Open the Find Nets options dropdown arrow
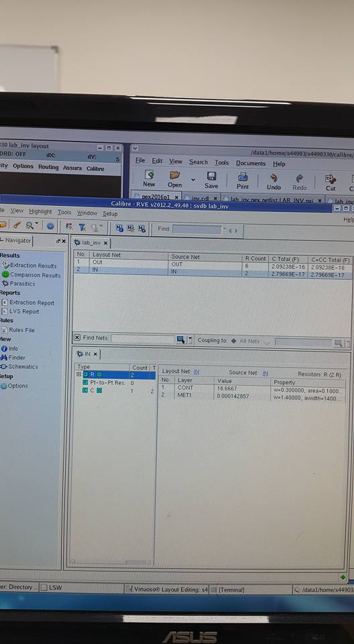 tap(190, 339)
